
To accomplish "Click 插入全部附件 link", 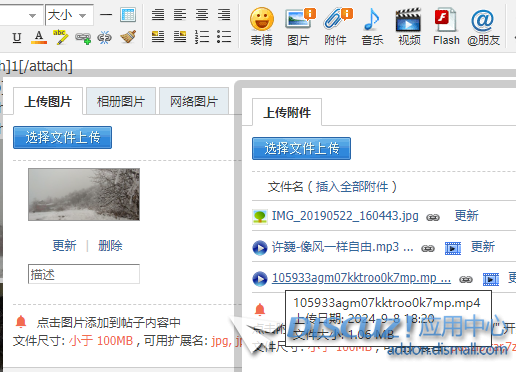I will coord(352,186).
